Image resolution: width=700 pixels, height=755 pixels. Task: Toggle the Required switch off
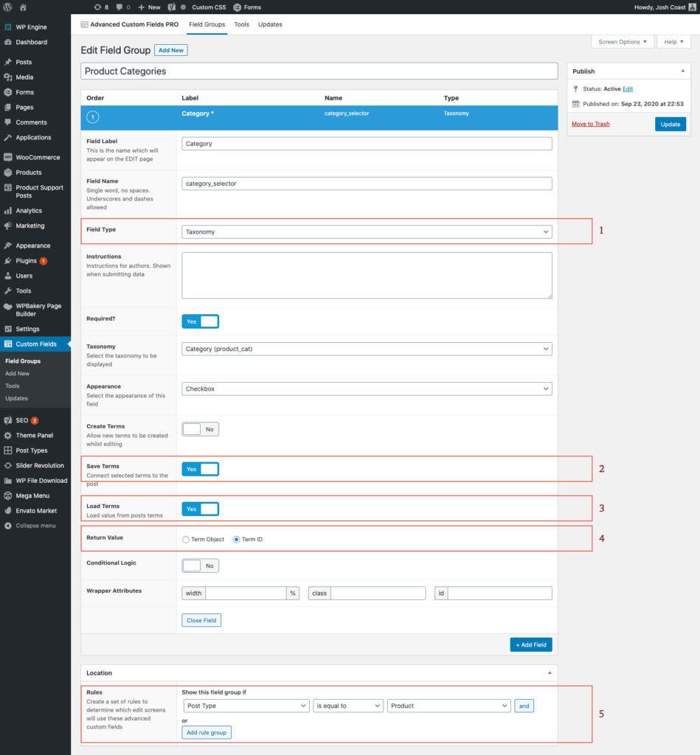tap(201, 321)
